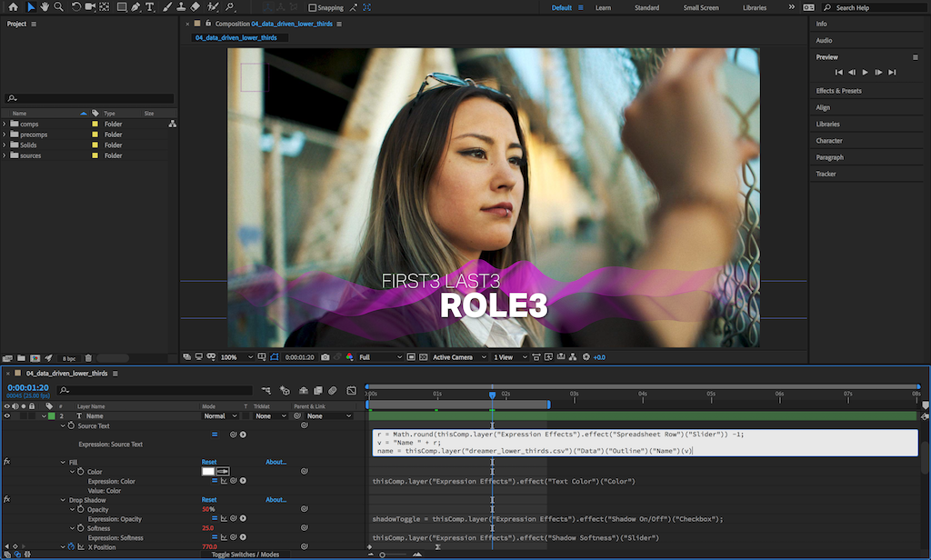The height and width of the screenshot is (560, 931).
Task: Open the Composition Mini-Flowchart icon in timeline
Action: (x=266, y=390)
